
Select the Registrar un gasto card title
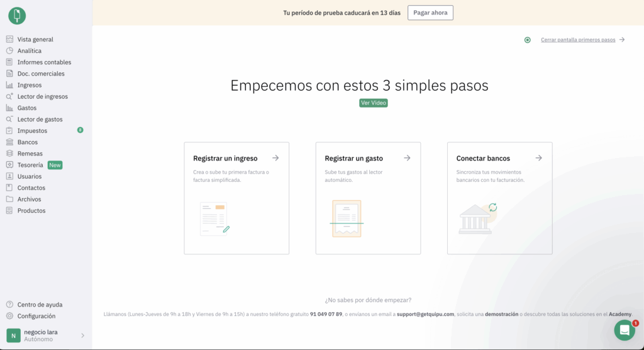pos(353,159)
